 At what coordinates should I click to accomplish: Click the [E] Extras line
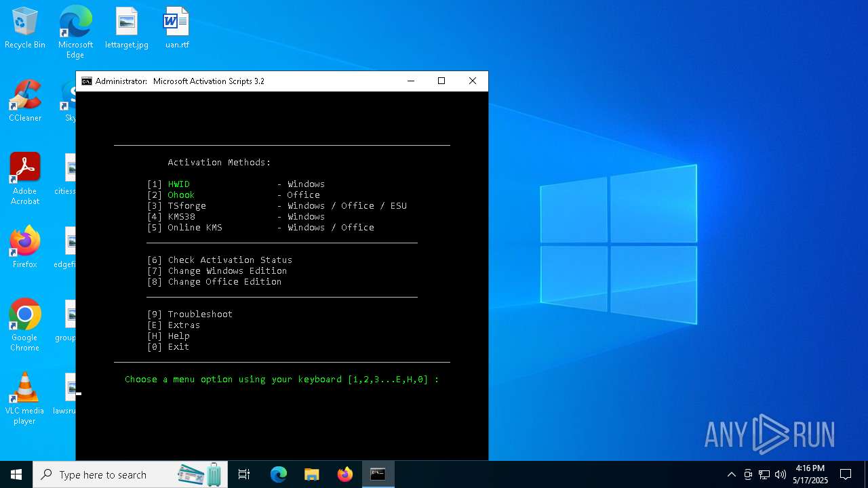click(x=174, y=325)
